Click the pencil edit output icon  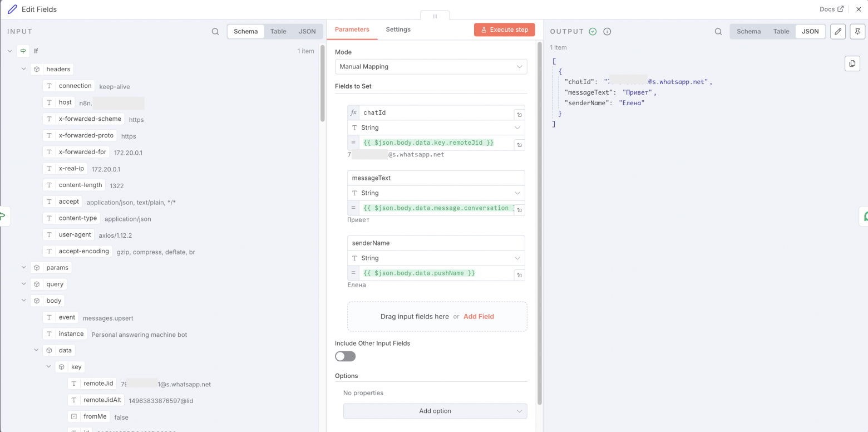click(x=838, y=32)
